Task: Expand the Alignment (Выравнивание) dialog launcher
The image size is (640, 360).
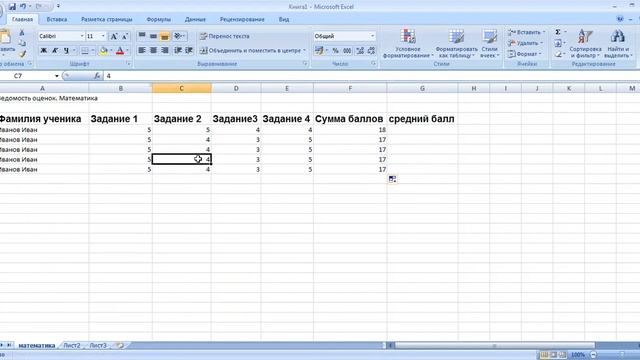Action: (x=305, y=64)
